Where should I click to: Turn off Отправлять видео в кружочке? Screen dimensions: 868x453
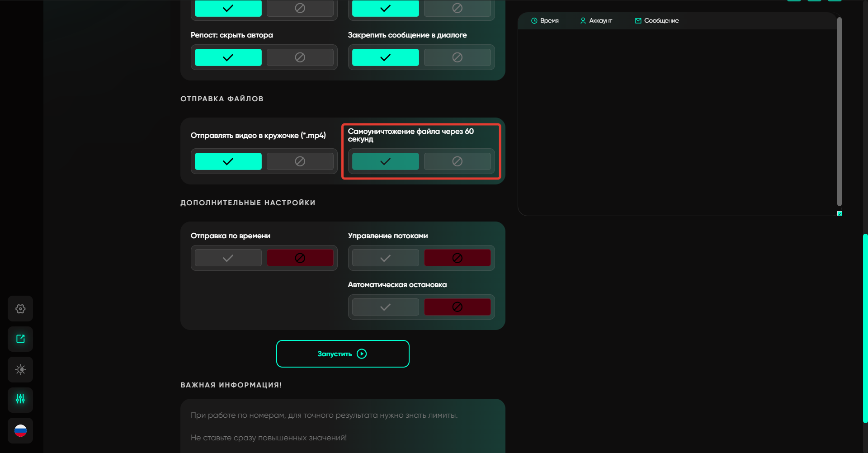point(300,161)
